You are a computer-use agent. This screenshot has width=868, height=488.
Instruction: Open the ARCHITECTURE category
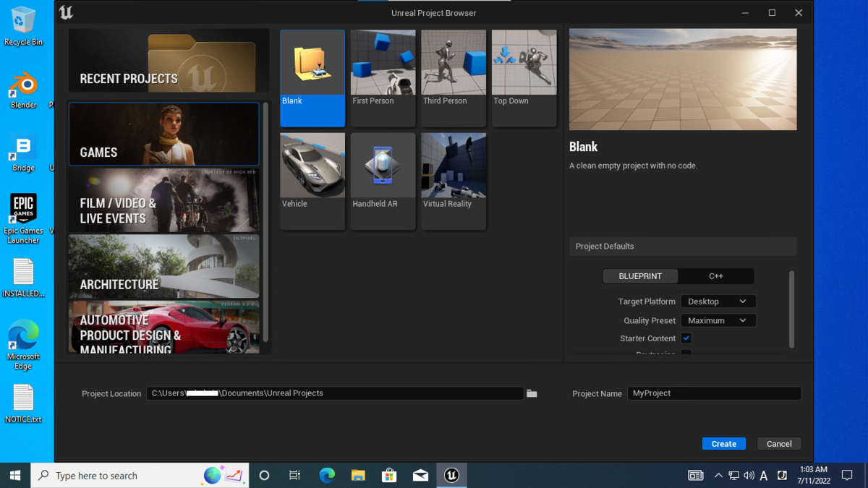[x=163, y=267]
